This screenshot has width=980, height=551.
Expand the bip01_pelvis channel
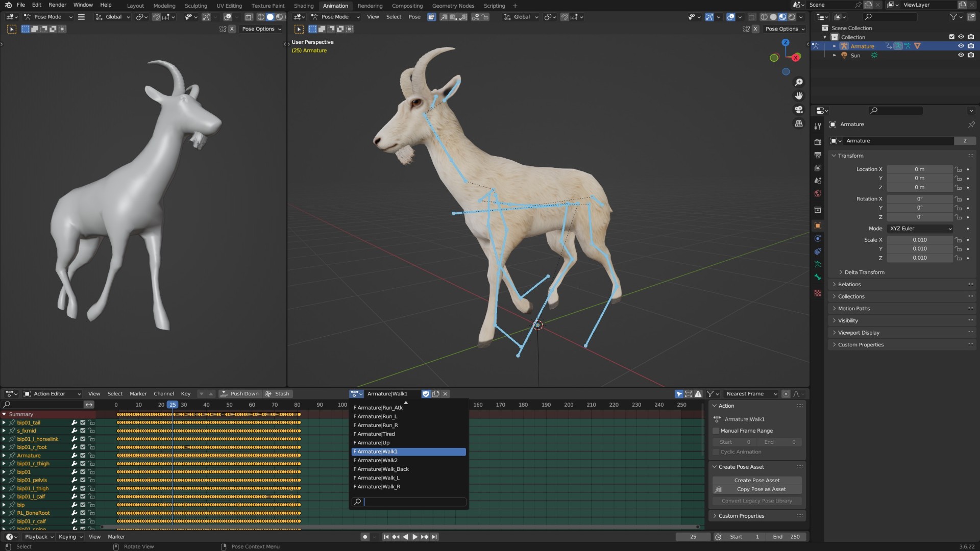[4, 480]
